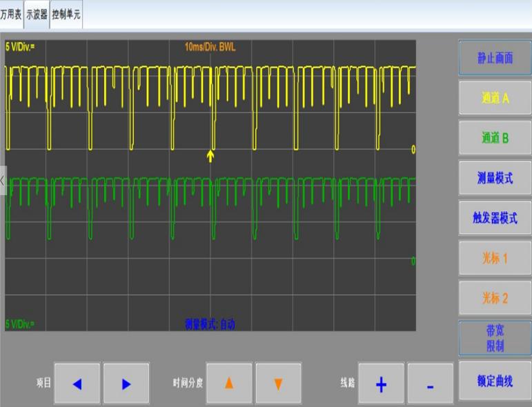The height and width of the screenshot is (407, 532).
Task: Click the right blue arrow item button
Action: coord(126,384)
